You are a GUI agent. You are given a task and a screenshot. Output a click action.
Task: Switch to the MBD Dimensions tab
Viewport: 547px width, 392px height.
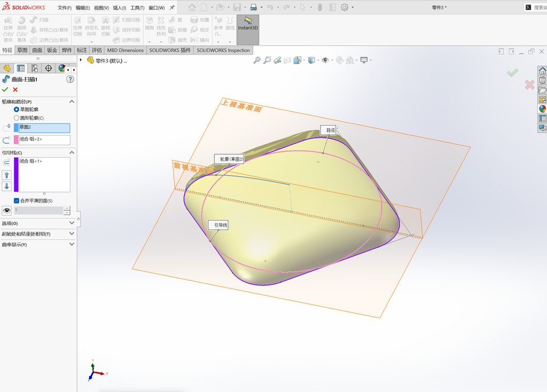(x=125, y=50)
